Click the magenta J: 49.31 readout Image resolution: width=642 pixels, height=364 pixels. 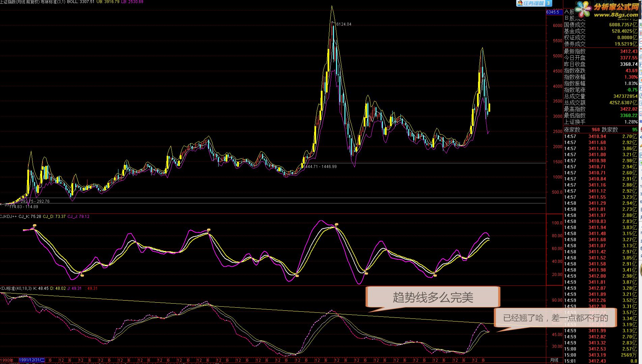pos(75,288)
